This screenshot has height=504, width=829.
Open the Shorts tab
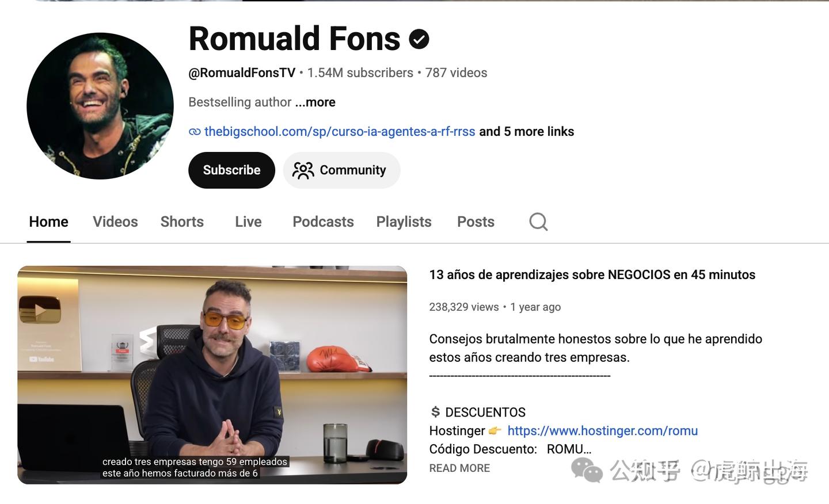pyautogui.click(x=182, y=222)
